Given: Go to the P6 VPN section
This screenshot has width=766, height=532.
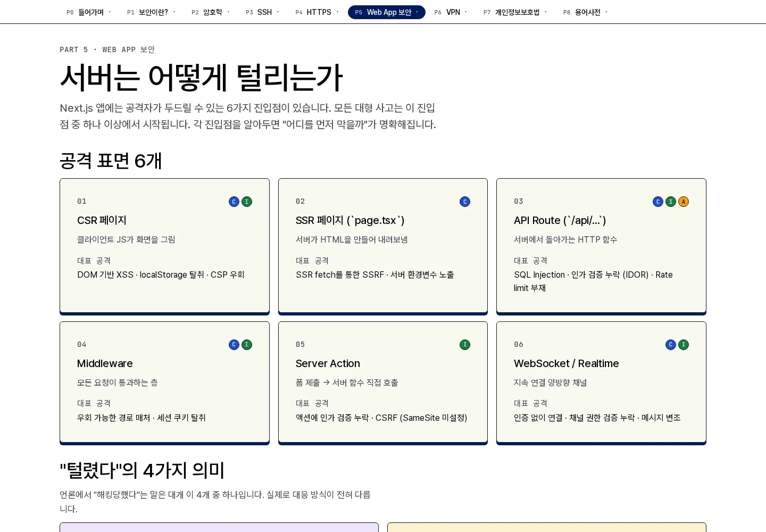Looking at the screenshot, I should click(x=451, y=12).
